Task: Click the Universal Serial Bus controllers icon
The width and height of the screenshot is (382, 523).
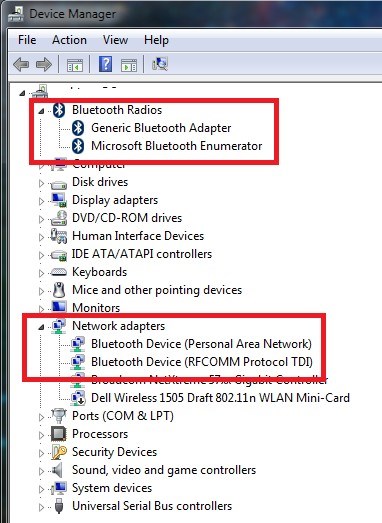Action: tap(59, 506)
